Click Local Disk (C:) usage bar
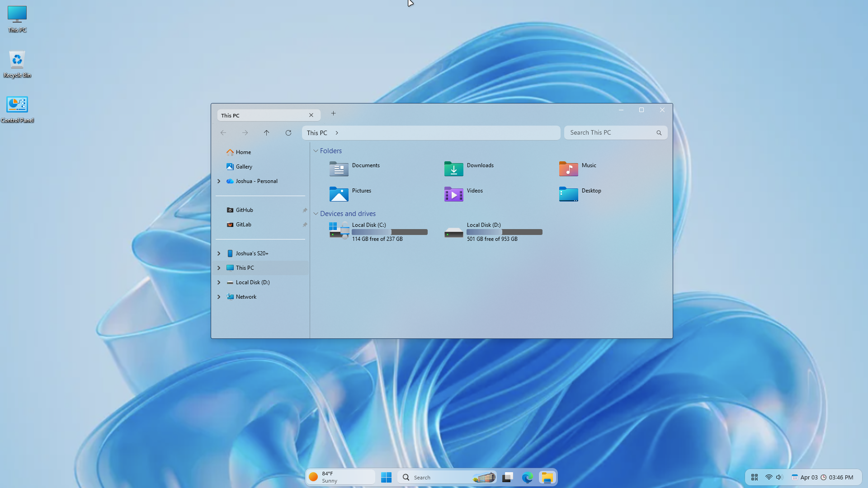Screen dimensions: 868x488 389,232
